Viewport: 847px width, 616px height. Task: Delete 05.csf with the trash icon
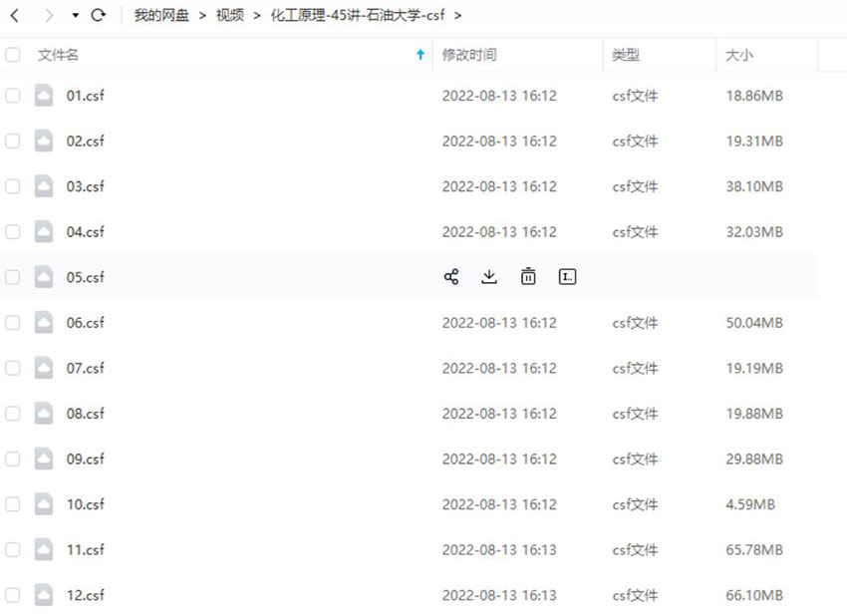(x=528, y=277)
